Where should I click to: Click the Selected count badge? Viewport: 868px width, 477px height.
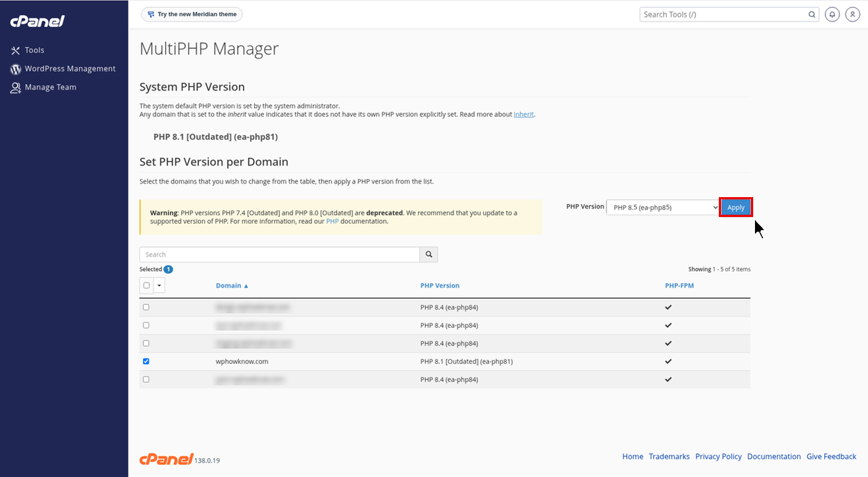tap(168, 269)
